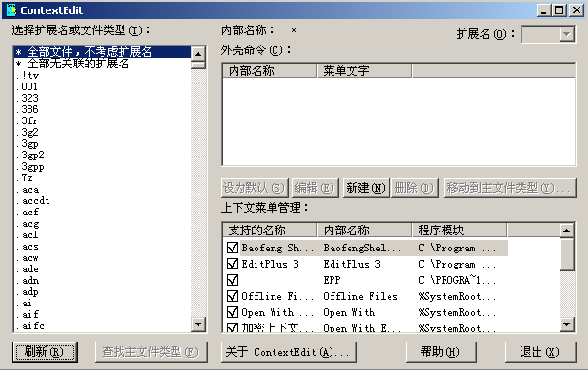
Task: Open 关于 ContextEdit (A)... dialog
Action: 289,352
